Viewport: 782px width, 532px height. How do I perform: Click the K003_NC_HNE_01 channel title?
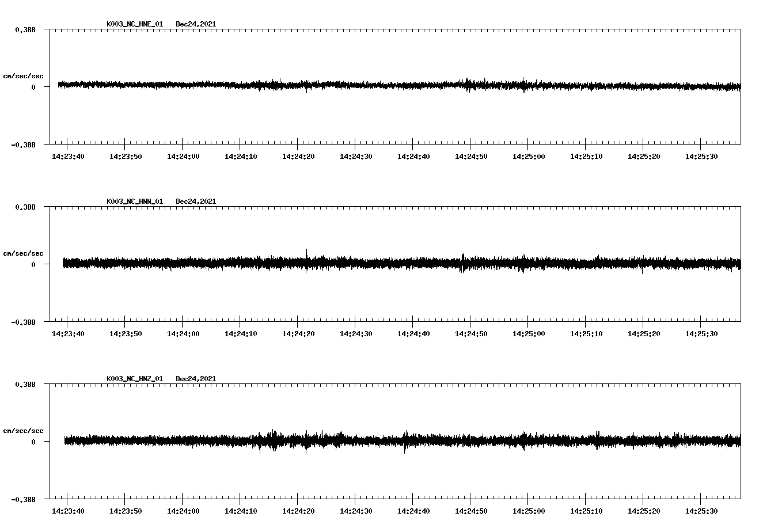pos(135,24)
